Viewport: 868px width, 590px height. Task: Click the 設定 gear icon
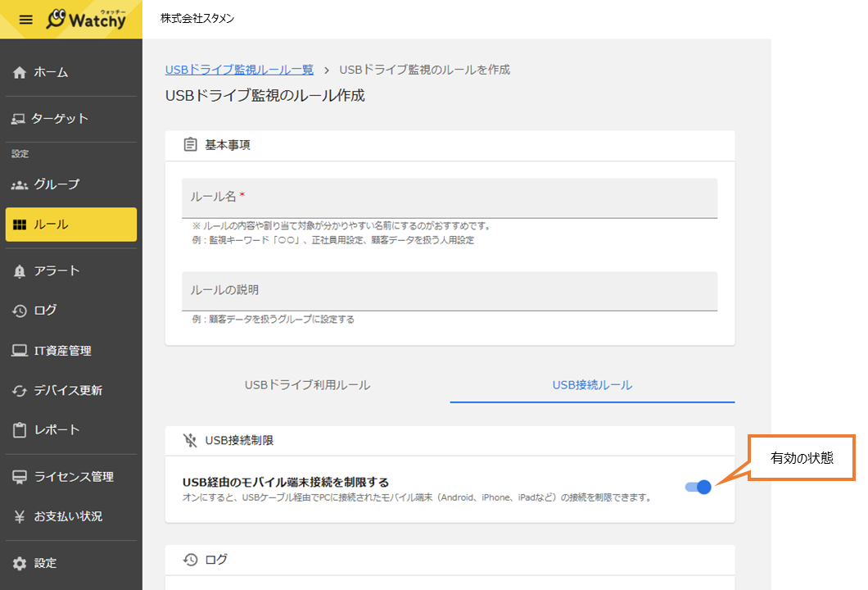(x=20, y=564)
